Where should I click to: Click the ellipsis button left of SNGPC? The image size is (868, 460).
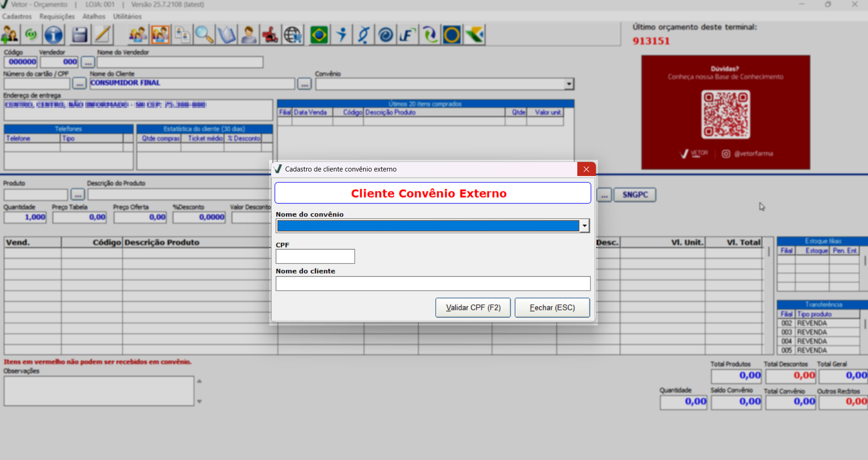[604, 195]
